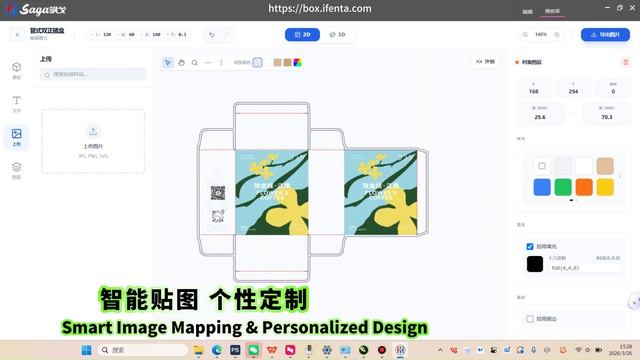Image resolution: width=640 pixels, height=360 pixels.
Task: Pick the blue style swatch
Action: pos(542,187)
